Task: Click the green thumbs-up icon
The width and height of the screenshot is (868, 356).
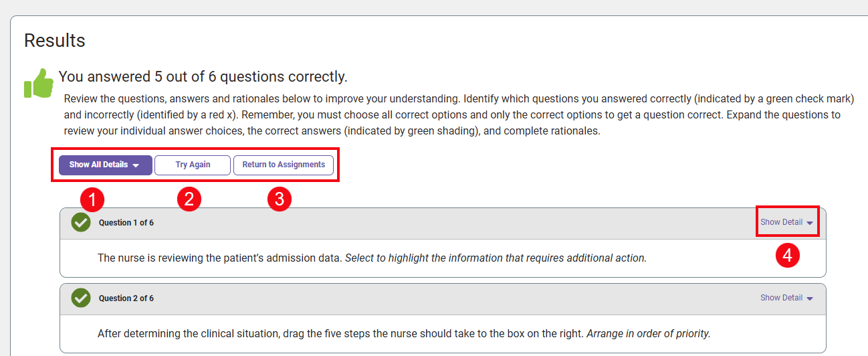Action: (39, 84)
